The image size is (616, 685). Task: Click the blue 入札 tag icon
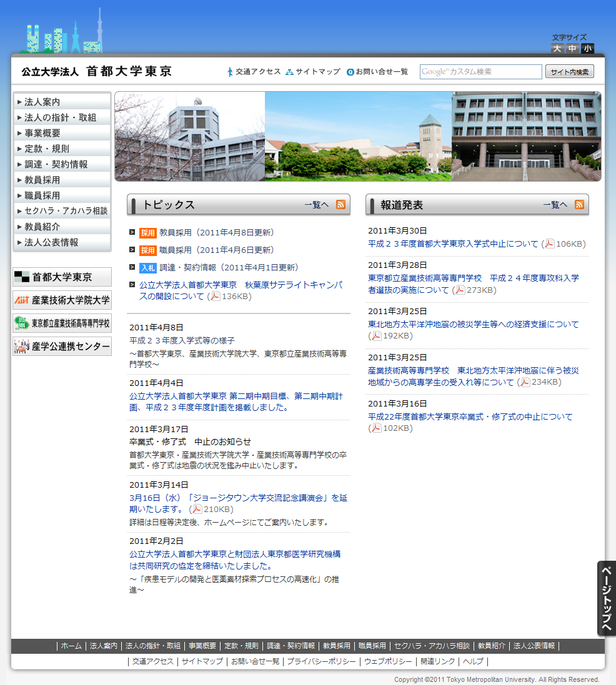coord(148,268)
